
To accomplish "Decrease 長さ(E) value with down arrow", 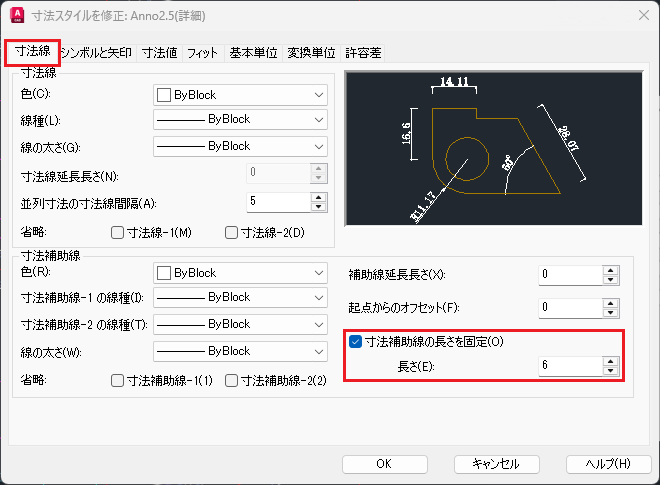I will coord(610,371).
